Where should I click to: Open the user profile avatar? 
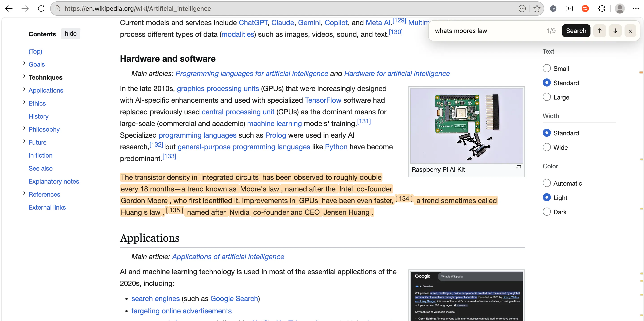(x=620, y=9)
